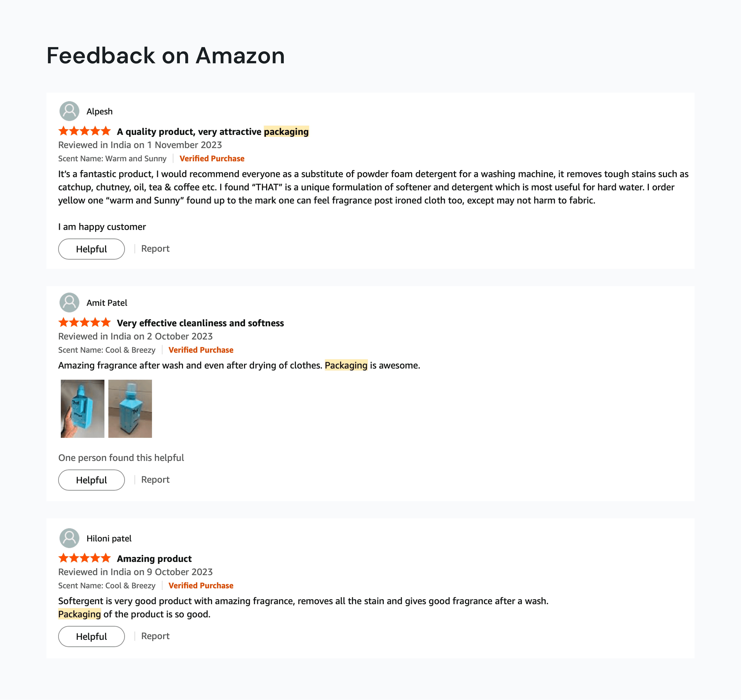Click Hiloni patel's profile avatar icon

coord(69,538)
